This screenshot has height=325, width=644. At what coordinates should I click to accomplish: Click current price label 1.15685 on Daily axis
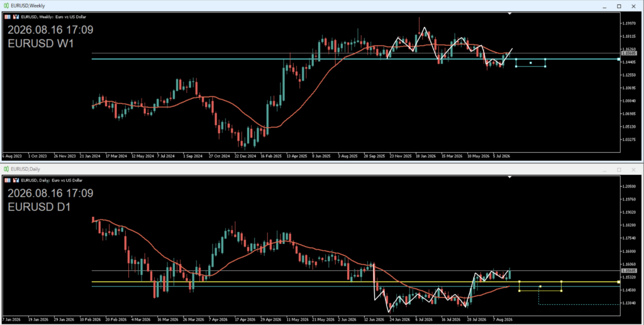(629, 271)
